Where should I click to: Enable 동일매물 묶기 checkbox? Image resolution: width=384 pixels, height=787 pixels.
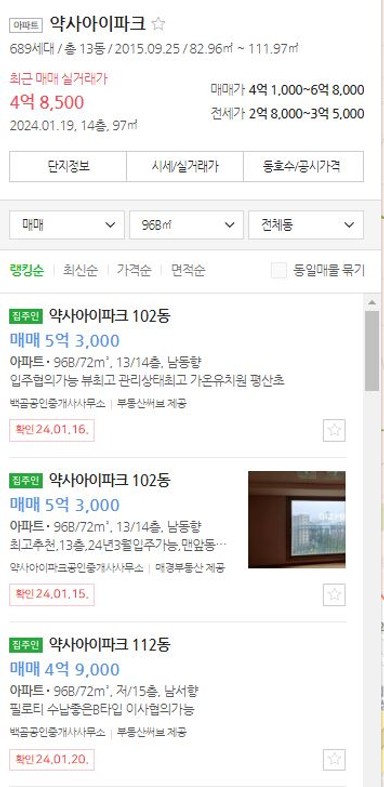279,271
